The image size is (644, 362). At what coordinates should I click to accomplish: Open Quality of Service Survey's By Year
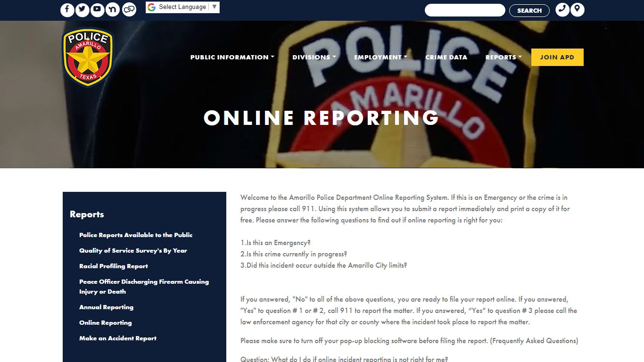click(x=133, y=250)
